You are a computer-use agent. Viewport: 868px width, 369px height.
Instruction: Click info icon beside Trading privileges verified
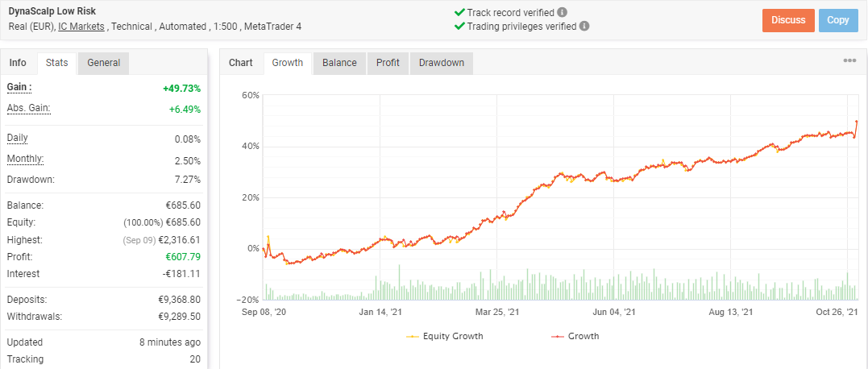coord(584,26)
